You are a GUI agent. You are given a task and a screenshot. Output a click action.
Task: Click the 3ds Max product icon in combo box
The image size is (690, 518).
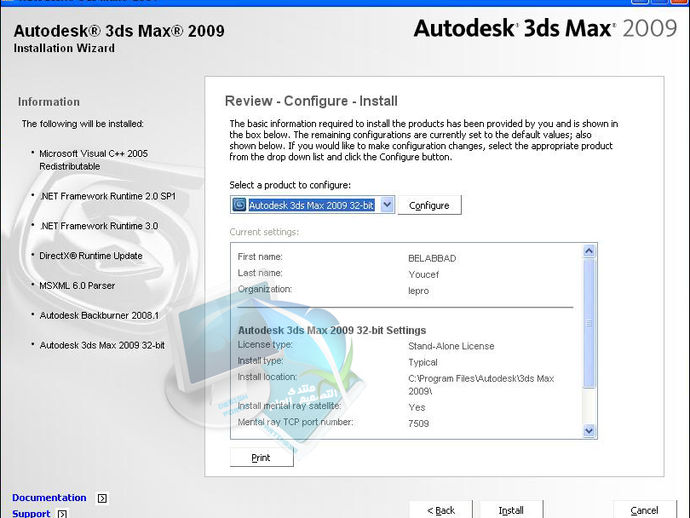(x=239, y=205)
